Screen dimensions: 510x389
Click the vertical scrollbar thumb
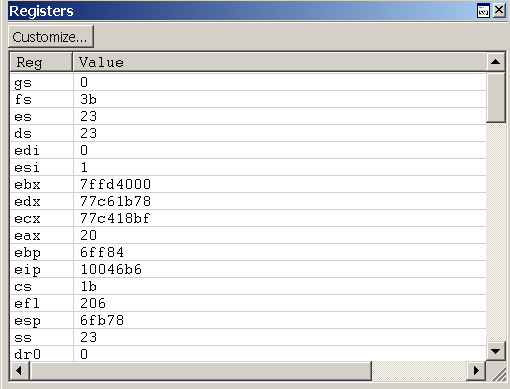coord(496,97)
